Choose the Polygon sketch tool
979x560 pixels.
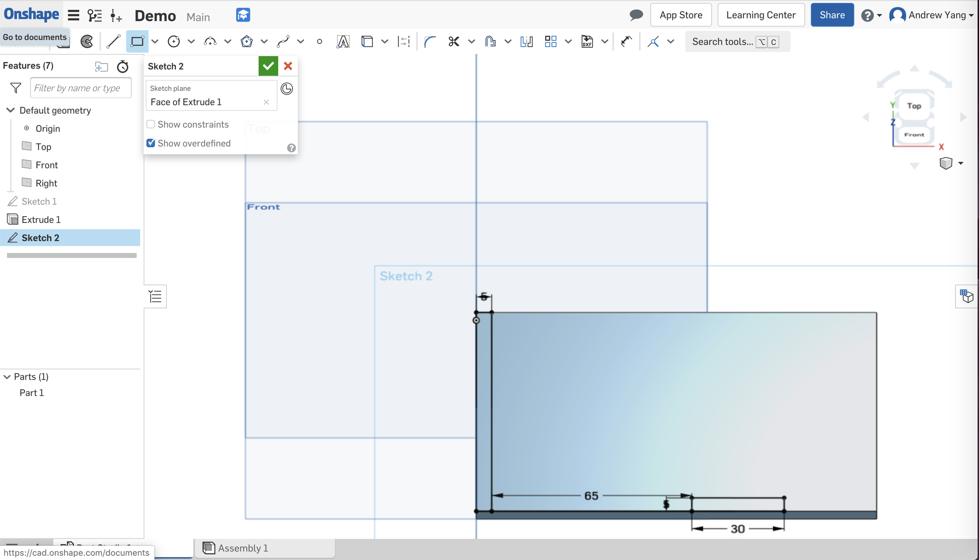246,41
